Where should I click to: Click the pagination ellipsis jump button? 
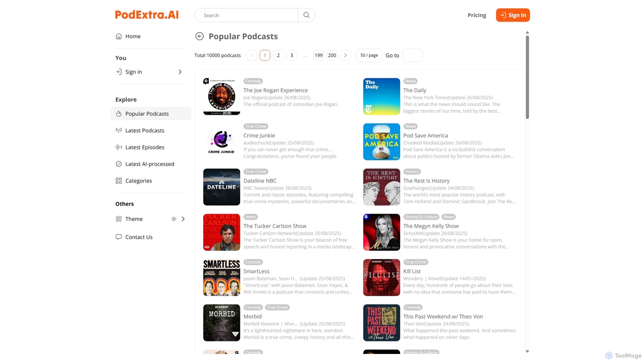[305, 55]
